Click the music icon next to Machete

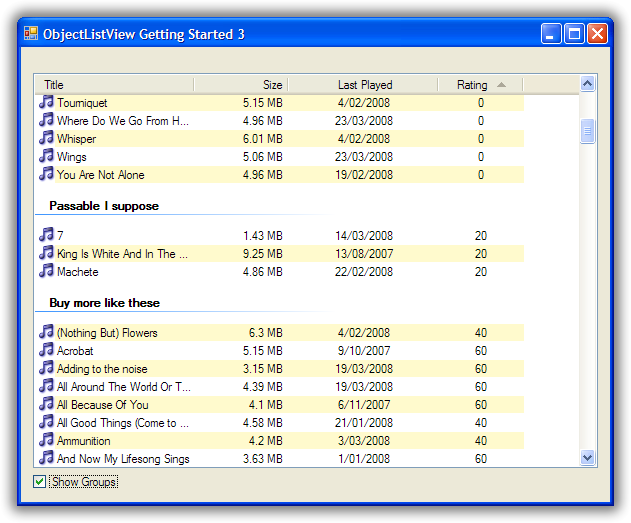click(x=46, y=271)
